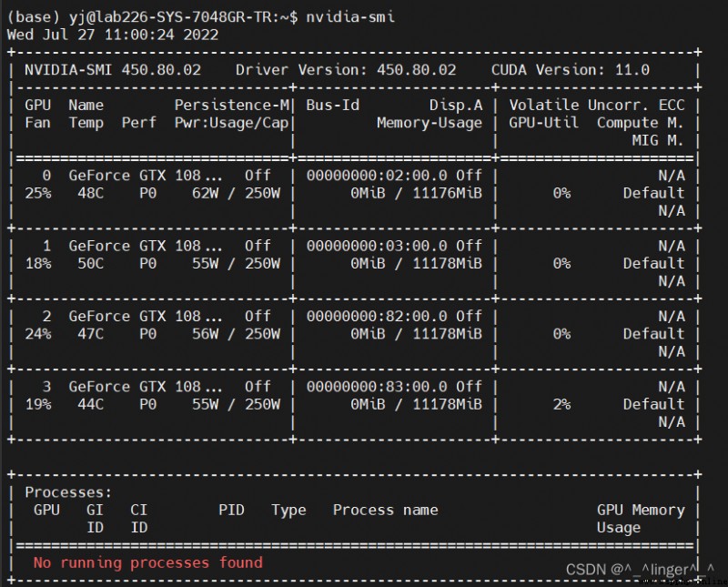Click bus id 00000000:82:00.0
728x587 pixels.
pos(377,317)
